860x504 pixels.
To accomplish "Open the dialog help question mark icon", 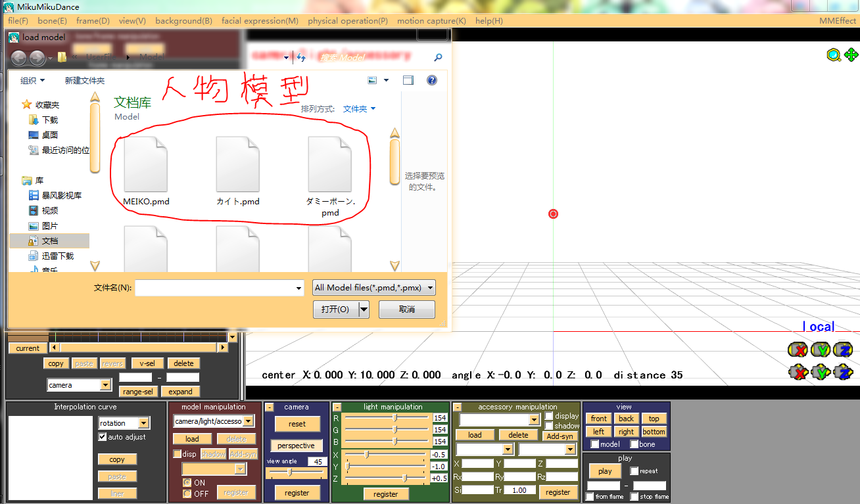I will click(x=432, y=80).
